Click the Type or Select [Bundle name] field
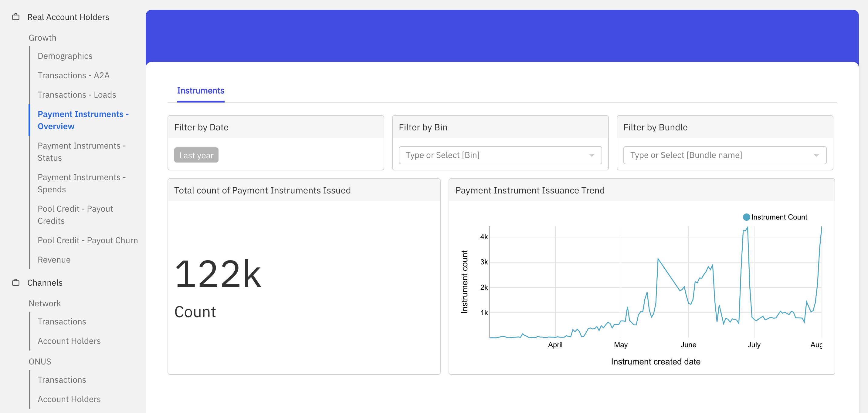Screen dimensions: 868x413 [x=724, y=155]
